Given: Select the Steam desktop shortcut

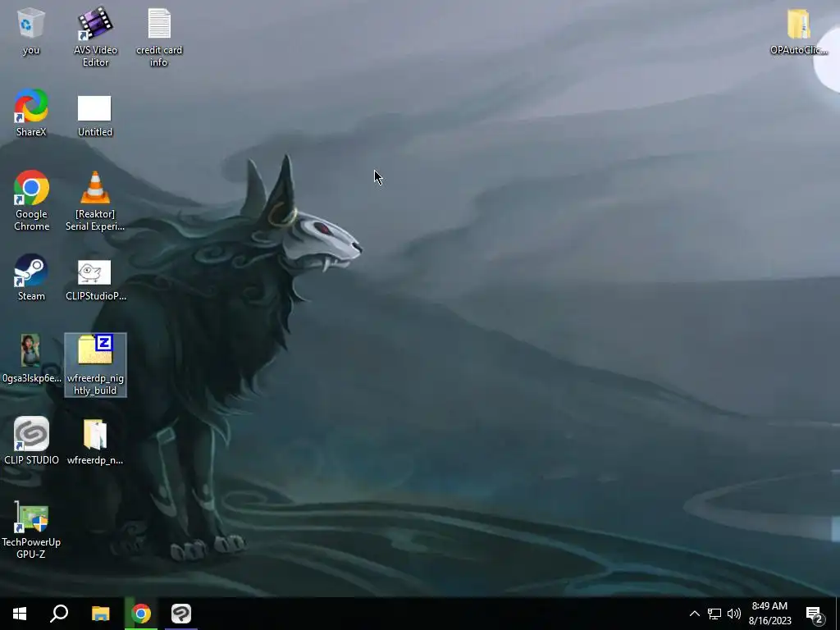Looking at the screenshot, I should pyautogui.click(x=31, y=277).
